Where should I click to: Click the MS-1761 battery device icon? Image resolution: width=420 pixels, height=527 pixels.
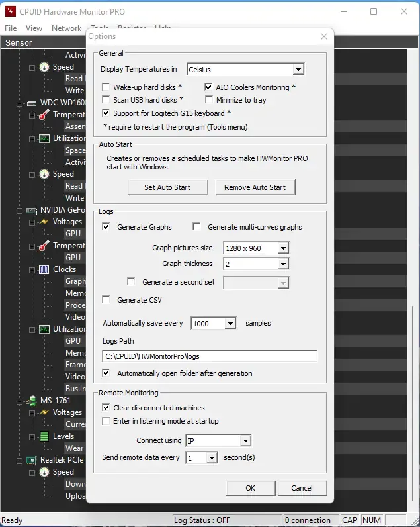pyautogui.click(x=32, y=401)
